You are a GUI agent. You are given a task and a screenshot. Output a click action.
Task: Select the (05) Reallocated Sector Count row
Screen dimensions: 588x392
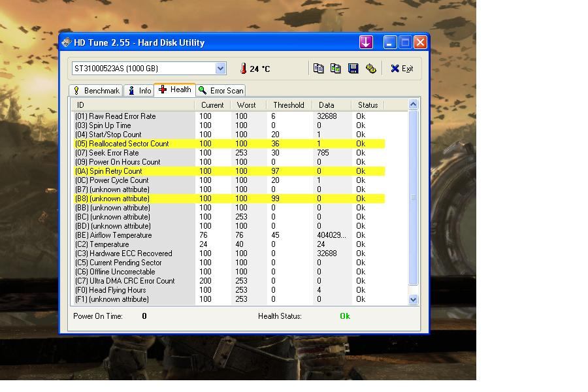(229, 144)
